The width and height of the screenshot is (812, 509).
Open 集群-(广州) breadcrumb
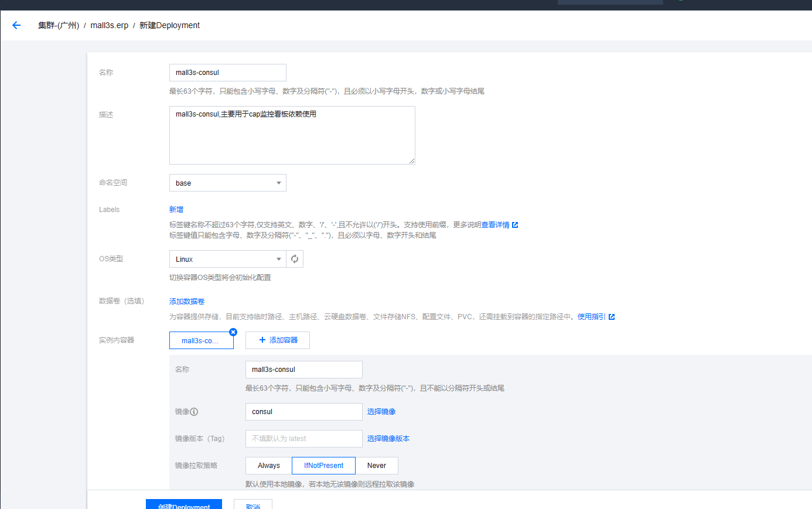59,25
